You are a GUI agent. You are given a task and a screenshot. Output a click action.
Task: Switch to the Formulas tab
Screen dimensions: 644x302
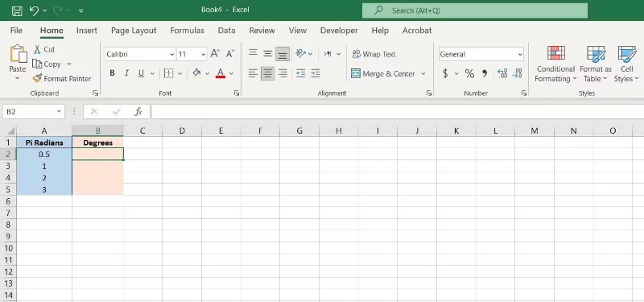[188, 31]
